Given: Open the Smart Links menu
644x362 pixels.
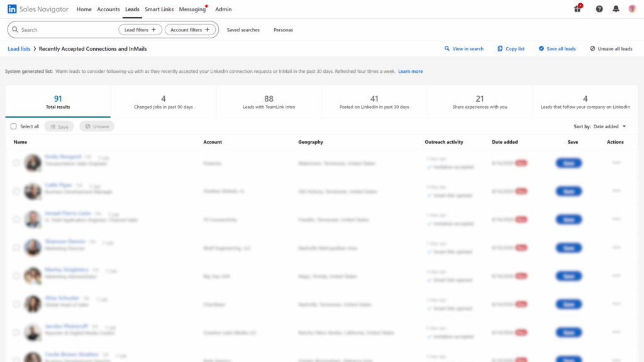Looking at the screenshot, I should 159,9.
